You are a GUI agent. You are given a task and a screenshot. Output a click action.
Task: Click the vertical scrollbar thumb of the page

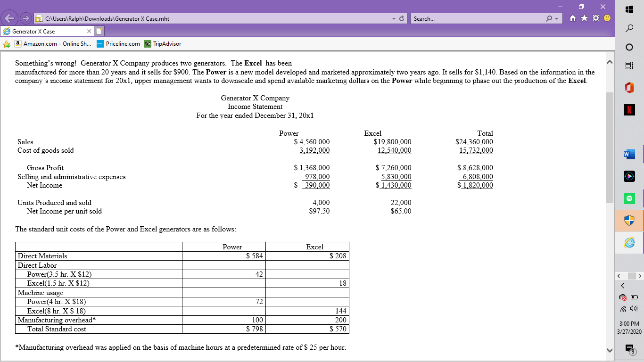click(609, 147)
